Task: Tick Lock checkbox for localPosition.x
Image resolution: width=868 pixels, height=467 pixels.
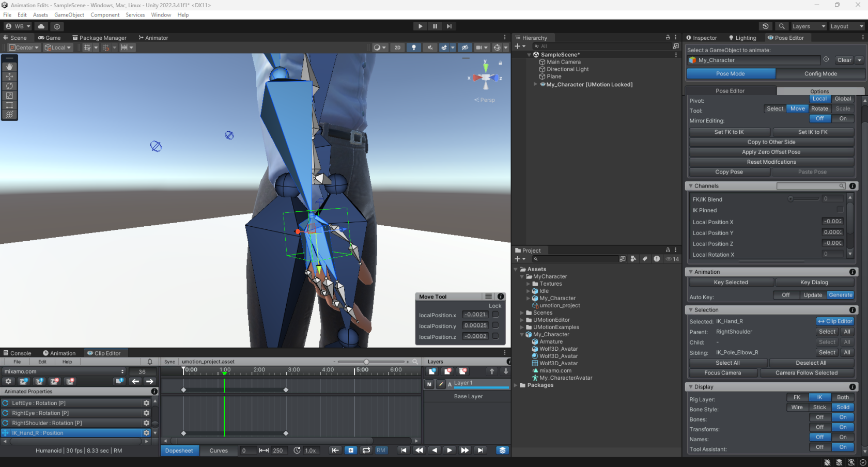Action: click(495, 315)
